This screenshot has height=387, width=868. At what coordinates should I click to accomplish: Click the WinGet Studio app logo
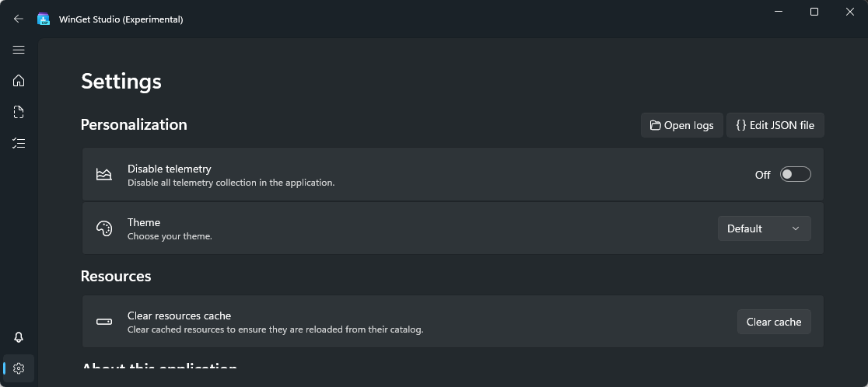44,19
